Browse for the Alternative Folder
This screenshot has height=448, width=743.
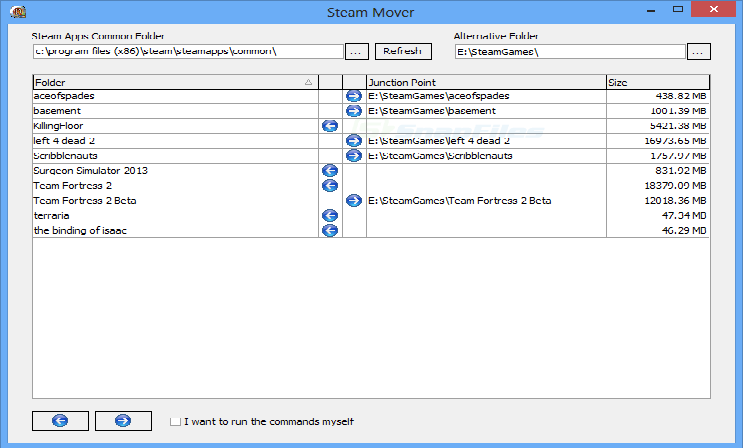[x=698, y=52]
